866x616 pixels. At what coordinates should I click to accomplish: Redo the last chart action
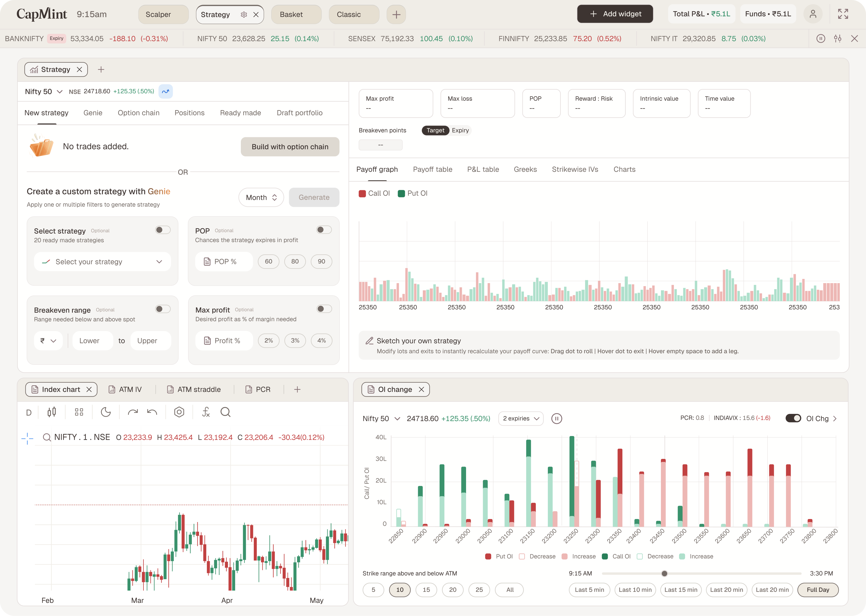click(x=133, y=412)
